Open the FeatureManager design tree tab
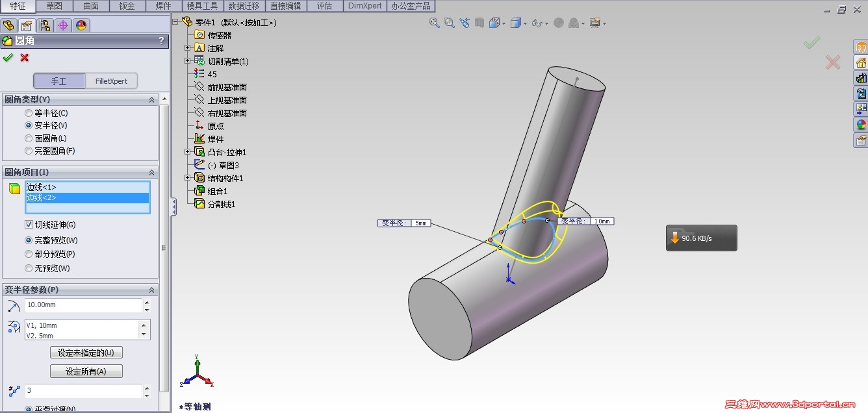The image size is (868, 413). [8, 25]
